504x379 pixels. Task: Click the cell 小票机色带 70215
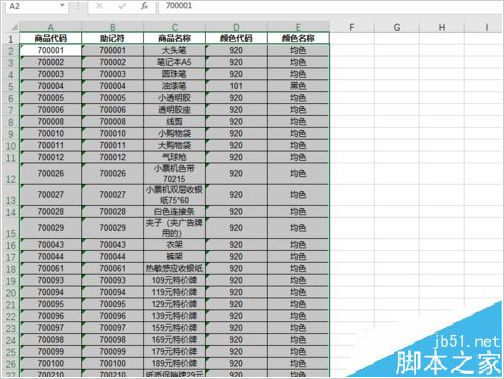coord(174,174)
